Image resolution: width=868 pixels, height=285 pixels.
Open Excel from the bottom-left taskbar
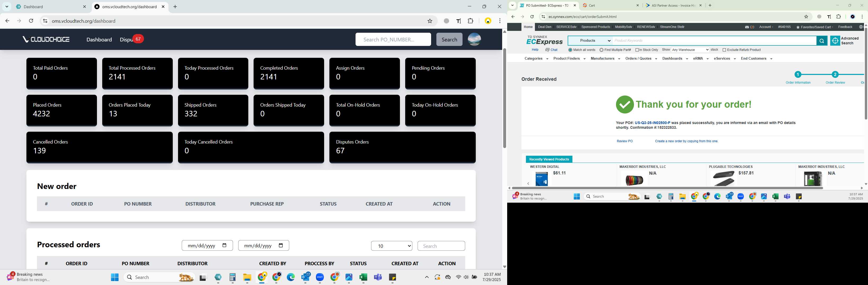[x=363, y=277]
